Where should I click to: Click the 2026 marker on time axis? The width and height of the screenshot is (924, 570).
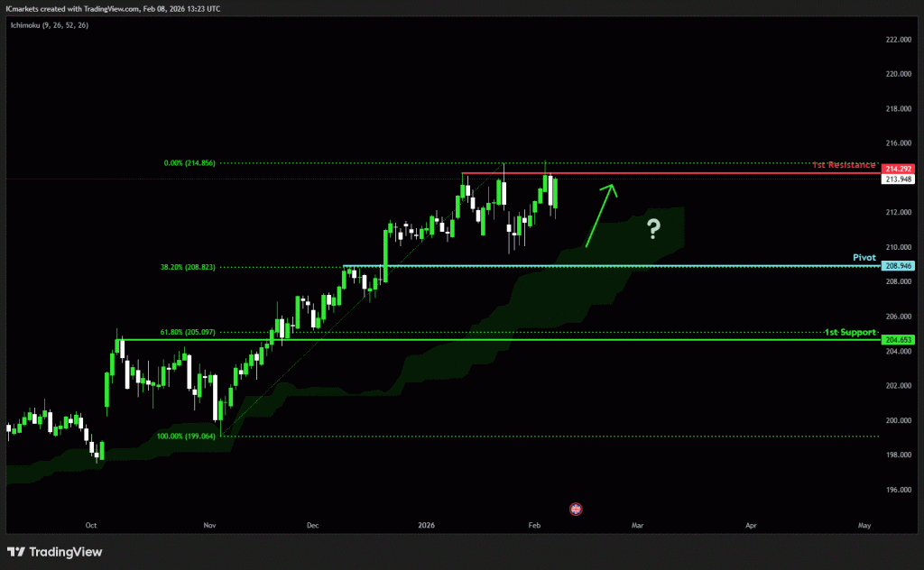(425, 524)
